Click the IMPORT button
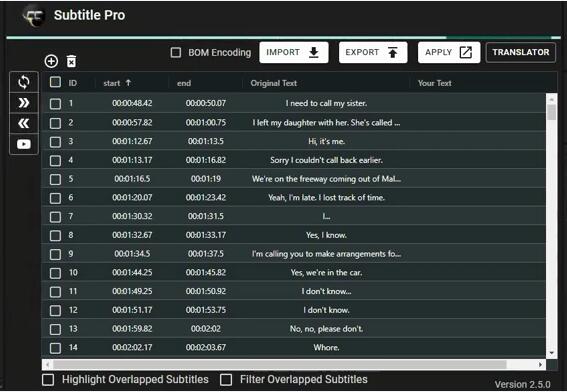 click(x=294, y=52)
